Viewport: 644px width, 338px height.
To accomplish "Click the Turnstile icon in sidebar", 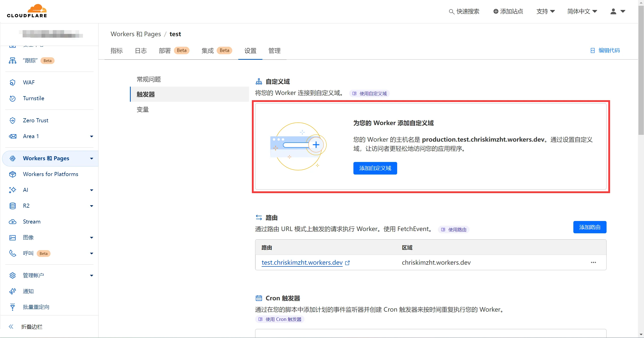I will pos(12,98).
